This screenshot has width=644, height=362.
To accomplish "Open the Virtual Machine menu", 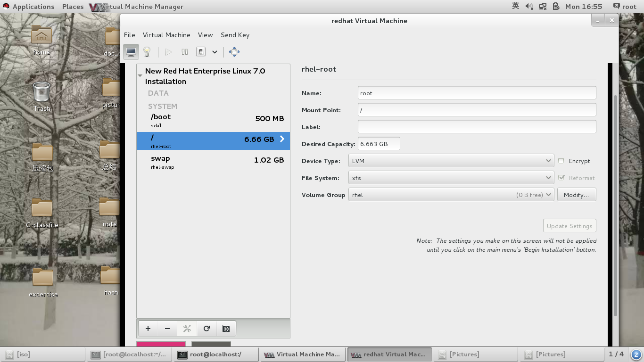I will [166, 35].
